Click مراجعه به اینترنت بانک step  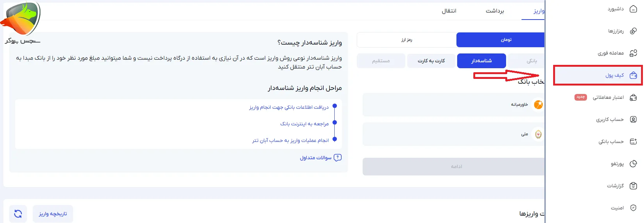[305, 124]
